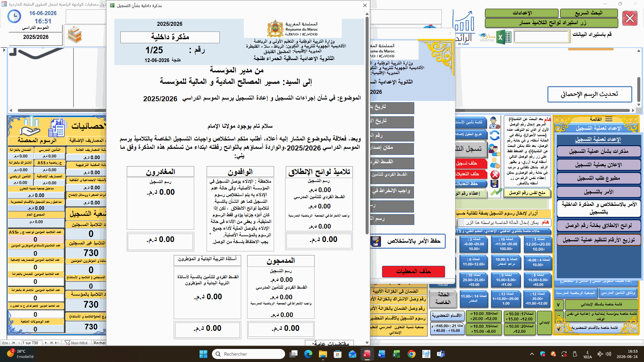Expand V dropdown beside قائمة خاصة بالسلك الإبتدائي
644x362 pixels.
tap(558, 305)
